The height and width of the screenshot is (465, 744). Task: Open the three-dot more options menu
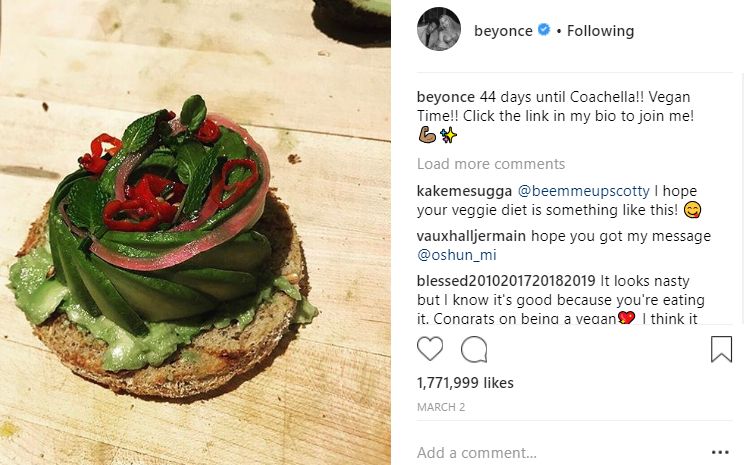coord(720,452)
